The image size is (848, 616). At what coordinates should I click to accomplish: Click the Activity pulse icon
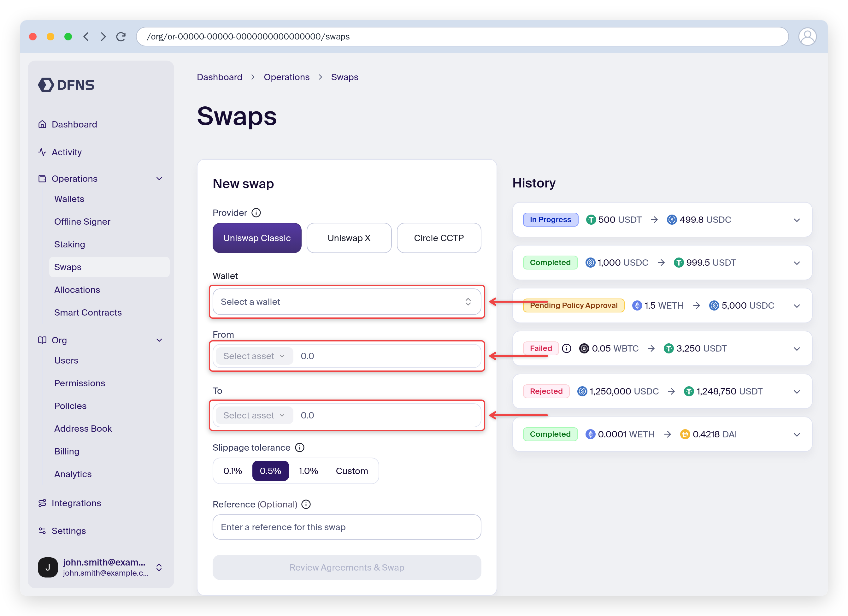click(x=42, y=152)
